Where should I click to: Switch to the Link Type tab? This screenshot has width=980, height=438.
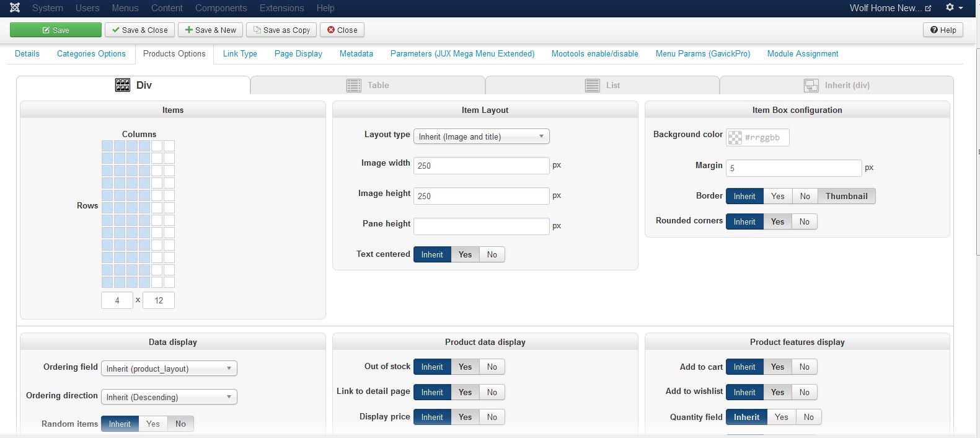point(240,53)
